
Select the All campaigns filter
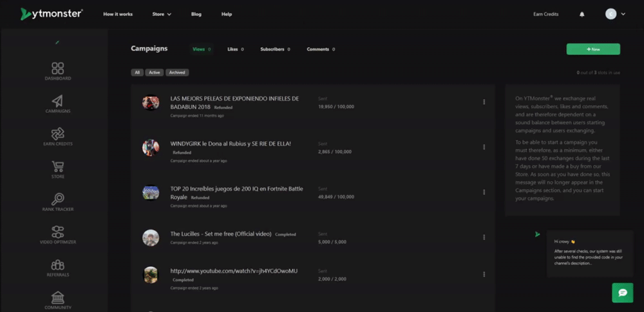(x=137, y=73)
